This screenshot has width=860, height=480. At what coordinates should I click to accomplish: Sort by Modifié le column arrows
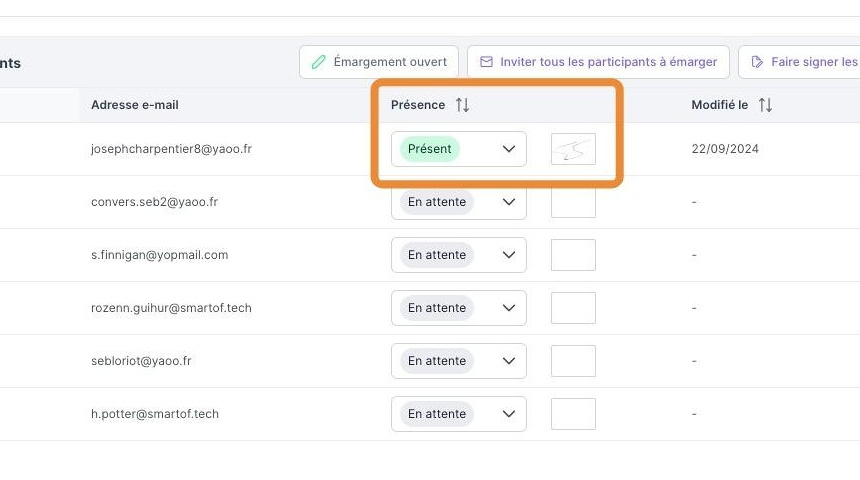point(765,105)
